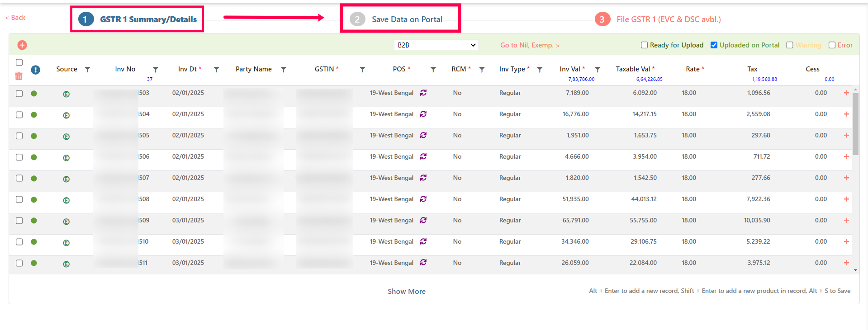The image size is (868, 330).
Task: Tick the Ready for Upload checkbox
Action: [645, 45]
